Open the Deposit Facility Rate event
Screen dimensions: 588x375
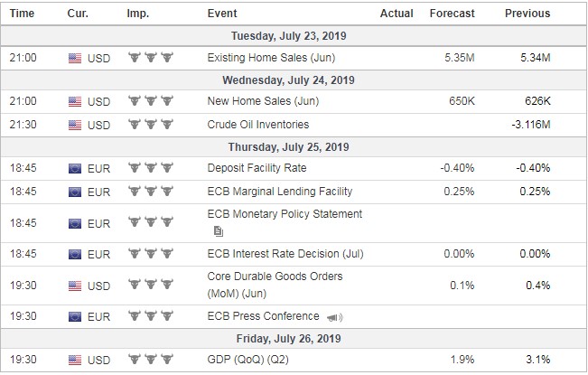[x=257, y=168]
